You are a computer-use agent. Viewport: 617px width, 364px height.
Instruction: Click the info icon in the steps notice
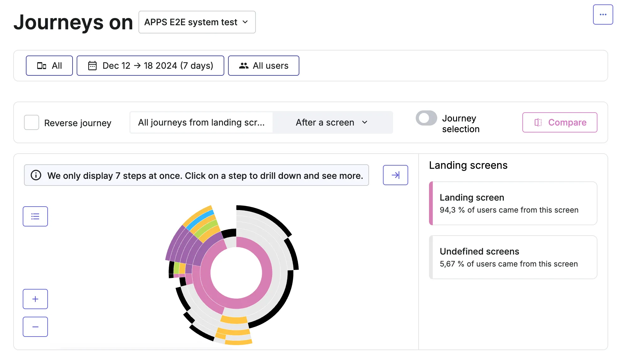pos(36,175)
